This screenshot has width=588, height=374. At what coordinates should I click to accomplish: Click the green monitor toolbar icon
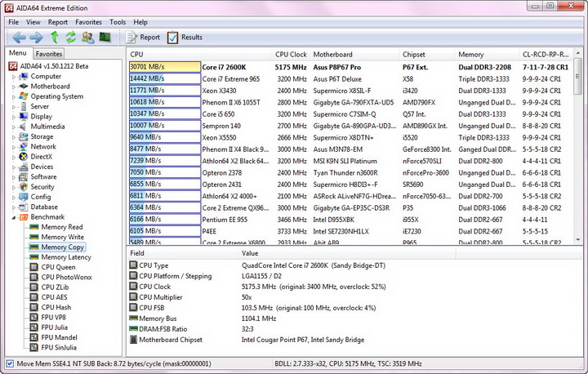pyautogui.click(x=105, y=37)
